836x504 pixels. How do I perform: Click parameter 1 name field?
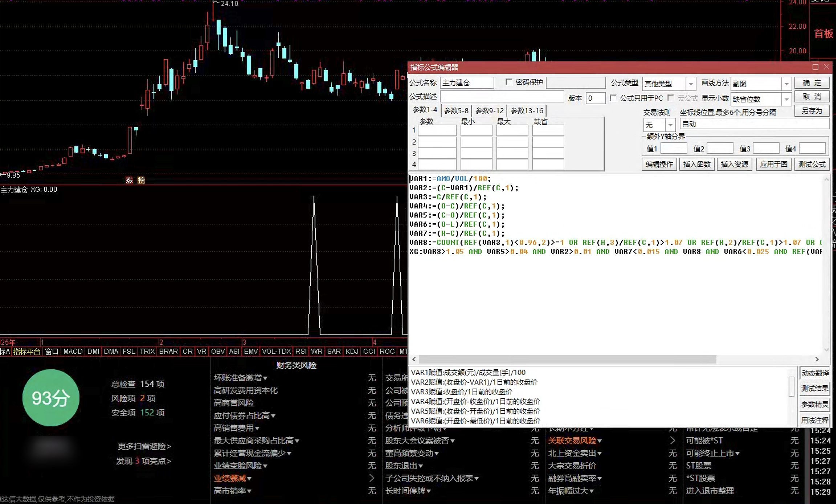[x=437, y=130]
